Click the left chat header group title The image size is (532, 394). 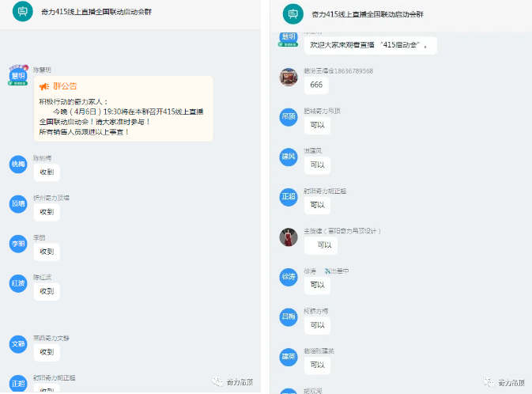(x=96, y=12)
